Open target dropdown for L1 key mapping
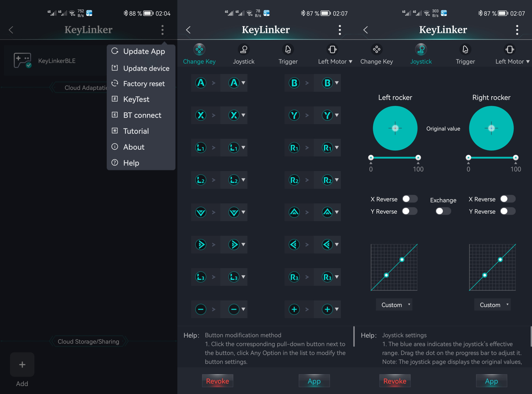 point(234,148)
